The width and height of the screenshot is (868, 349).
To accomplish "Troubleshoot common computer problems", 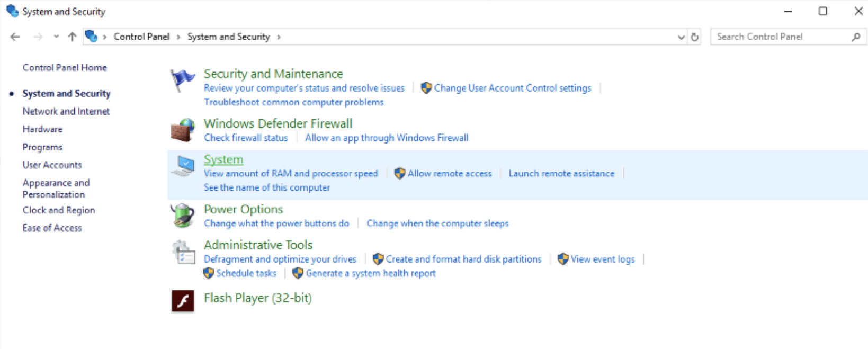I will click(x=293, y=102).
